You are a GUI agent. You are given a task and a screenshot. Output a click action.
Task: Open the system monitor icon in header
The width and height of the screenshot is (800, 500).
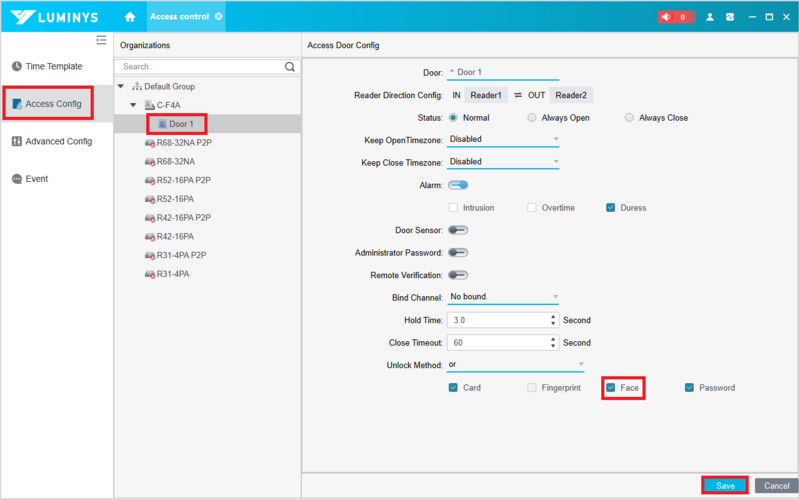click(x=730, y=17)
